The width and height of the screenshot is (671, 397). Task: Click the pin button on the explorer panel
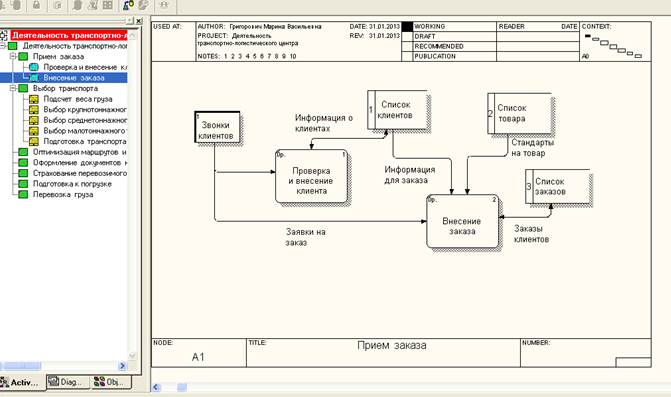pyautogui.click(x=131, y=21)
